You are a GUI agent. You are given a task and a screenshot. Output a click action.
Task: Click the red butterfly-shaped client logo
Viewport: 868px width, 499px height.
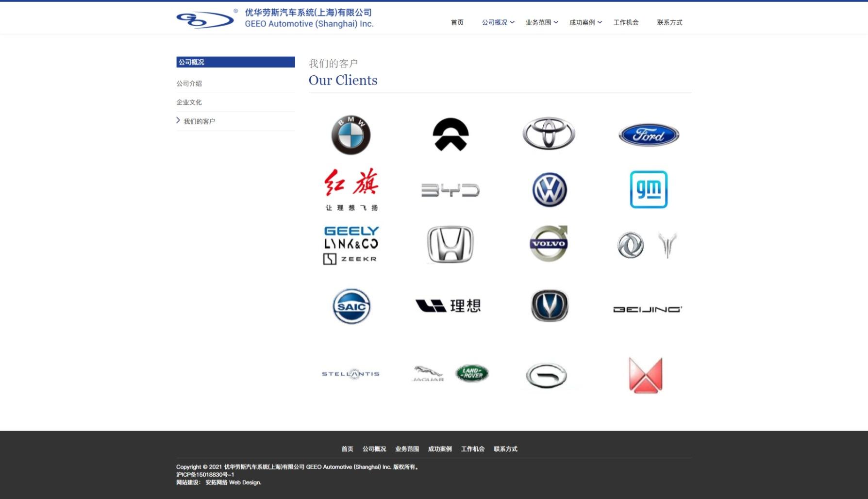(x=646, y=375)
